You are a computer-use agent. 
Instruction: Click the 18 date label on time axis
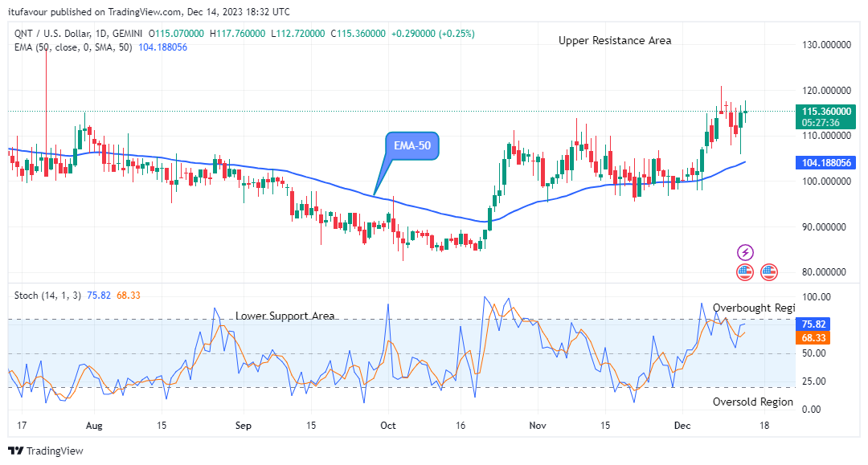764,425
